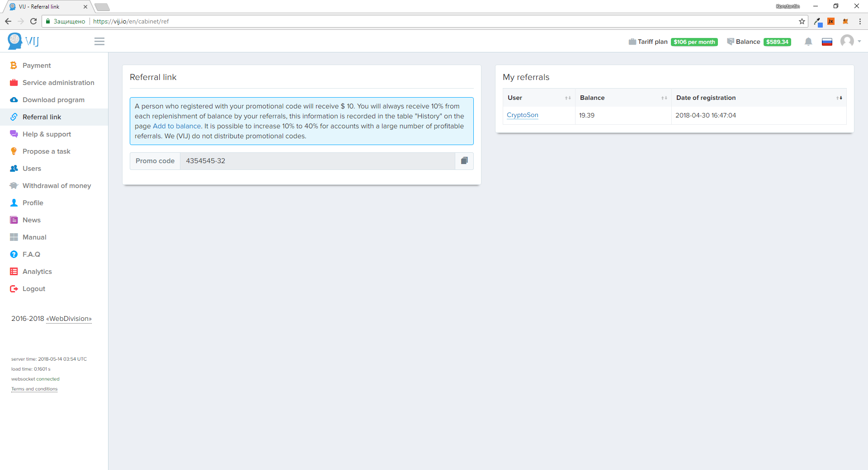868x470 pixels.
Task: Click the VIJ logo
Action: tap(24, 41)
